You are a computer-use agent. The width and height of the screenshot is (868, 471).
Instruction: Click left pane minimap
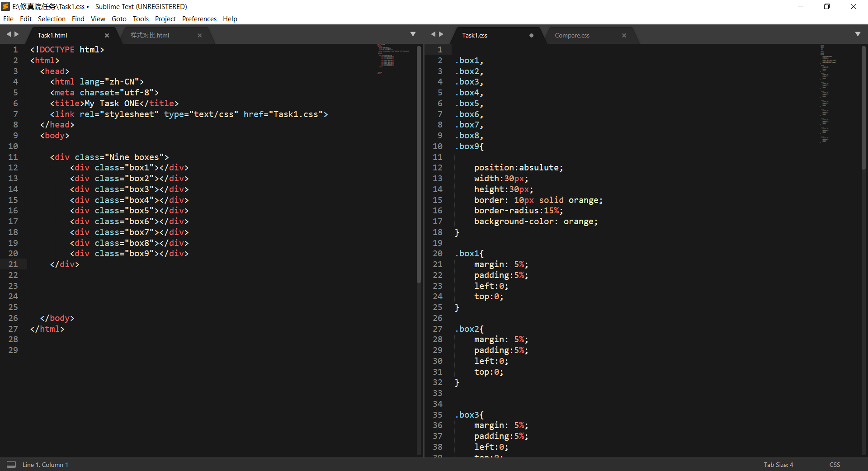pos(393,59)
